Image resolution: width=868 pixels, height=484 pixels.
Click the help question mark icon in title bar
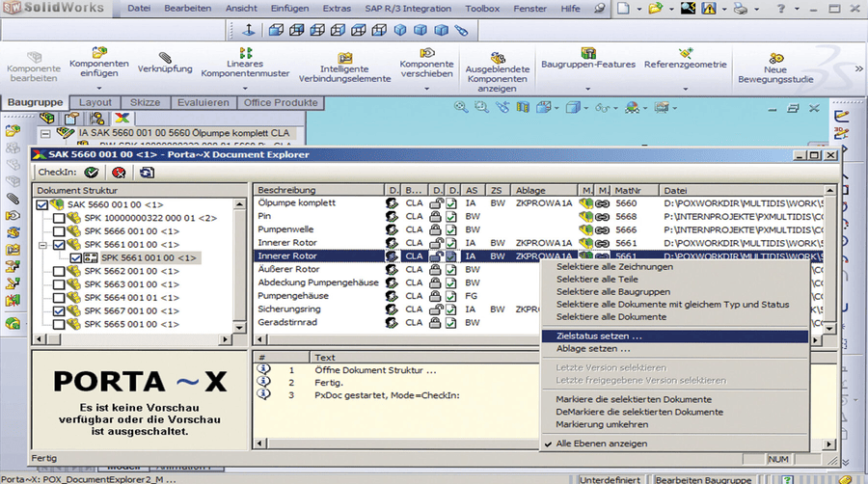(780, 9)
